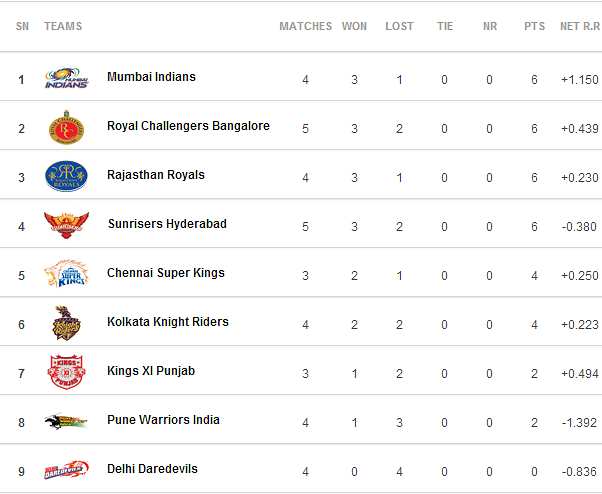Sort by the NET R.R column header
Screen dimensions: 602x494
pyautogui.click(x=580, y=26)
